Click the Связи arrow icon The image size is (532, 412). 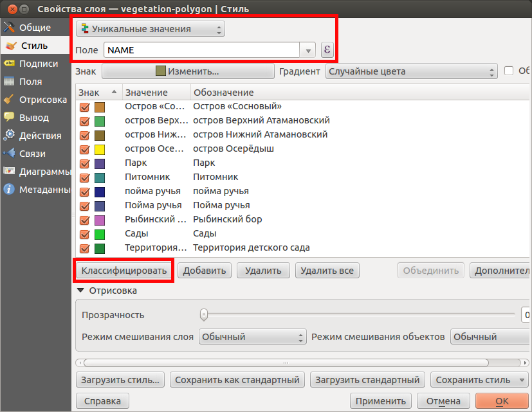click(x=9, y=153)
